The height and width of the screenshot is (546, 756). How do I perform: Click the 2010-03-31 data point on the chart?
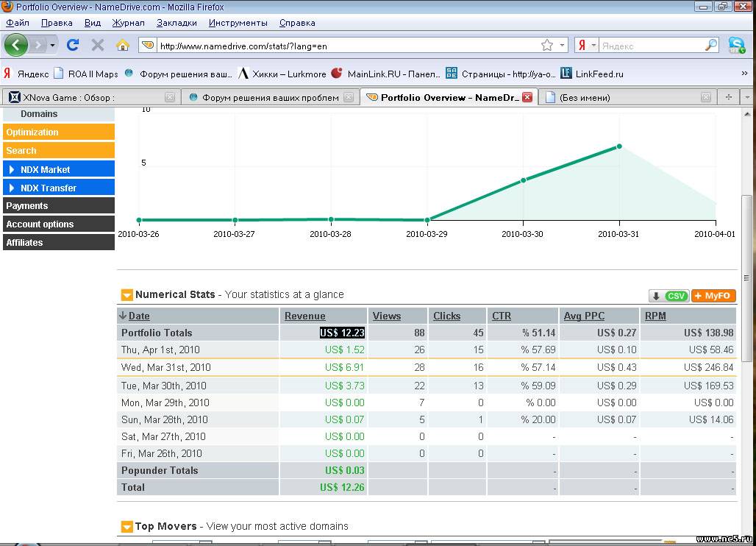point(619,146)
